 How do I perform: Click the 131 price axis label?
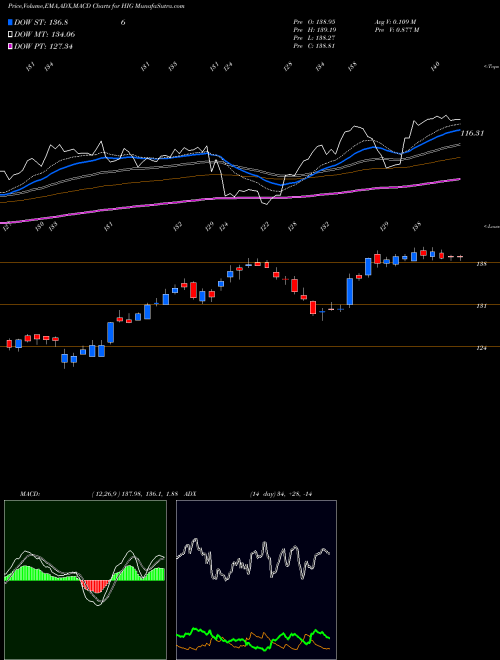[481, 306]
